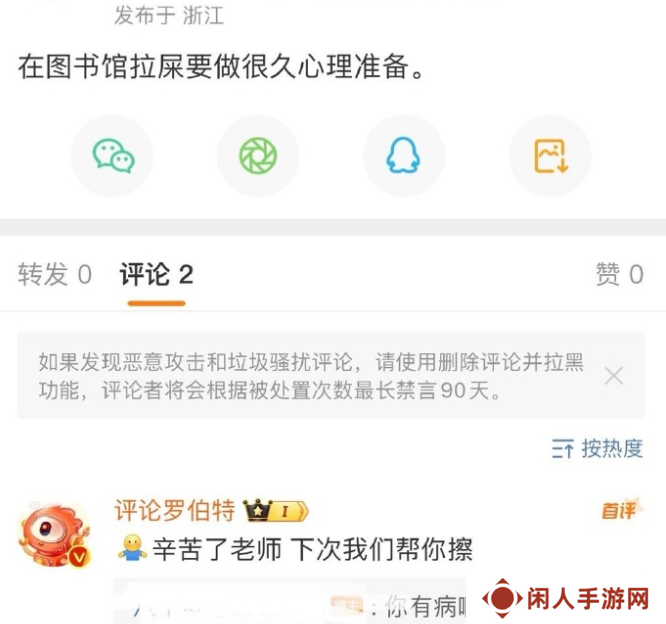Open the post text about 图书馆
The height and width of the screenshot is (624, 666).
pos(221,67)
